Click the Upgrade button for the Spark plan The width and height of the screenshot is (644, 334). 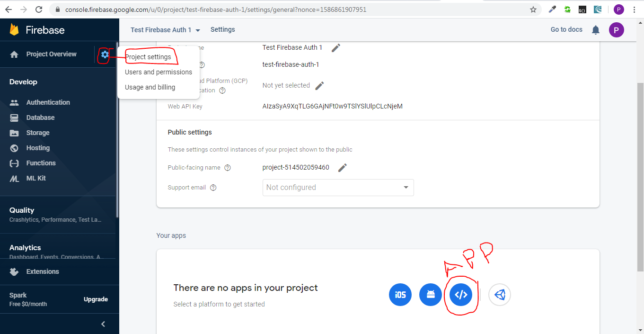(96, 299)
